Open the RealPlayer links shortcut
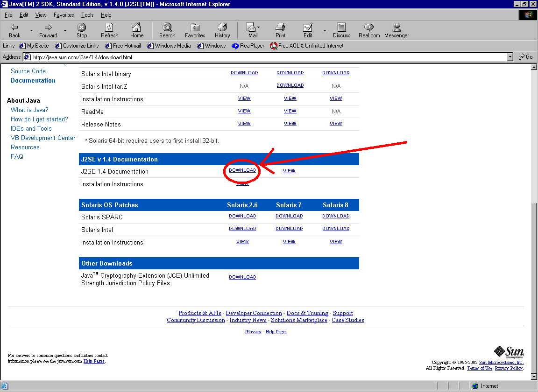Screen dimensions: 538x392 pyautogui.click(x=248, y=46)
